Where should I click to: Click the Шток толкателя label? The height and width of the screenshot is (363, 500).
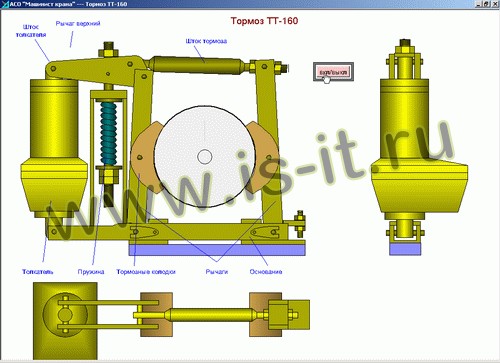tap(31, 31)
